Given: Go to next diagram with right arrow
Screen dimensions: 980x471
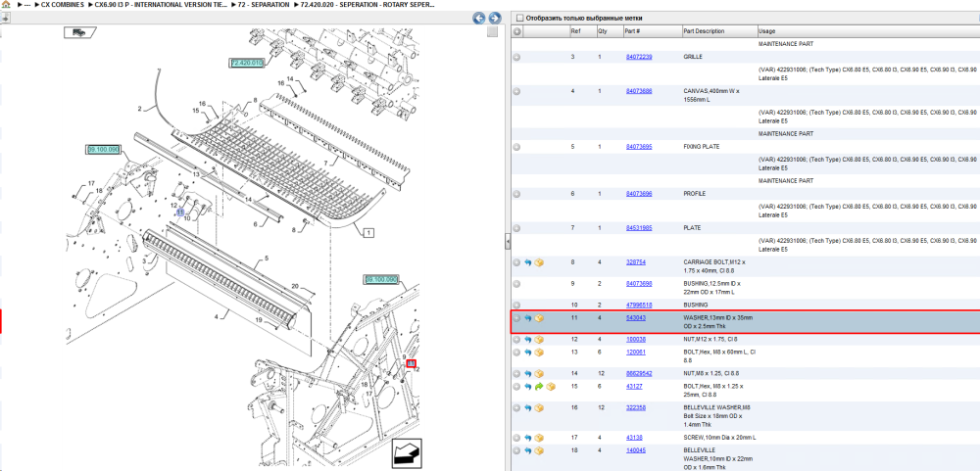Looking at the screenshot, I should (494, 18).
